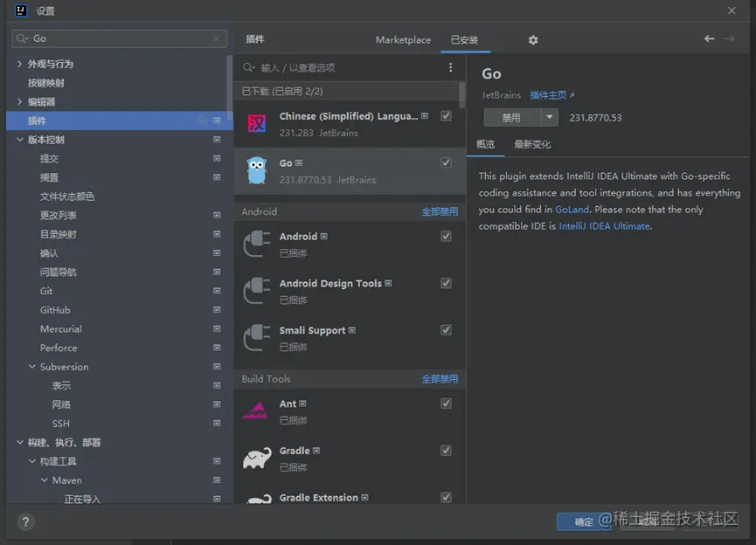Click the project-level icon beside 提交
This screenshot has width=756, height=545.
[217, 159]
